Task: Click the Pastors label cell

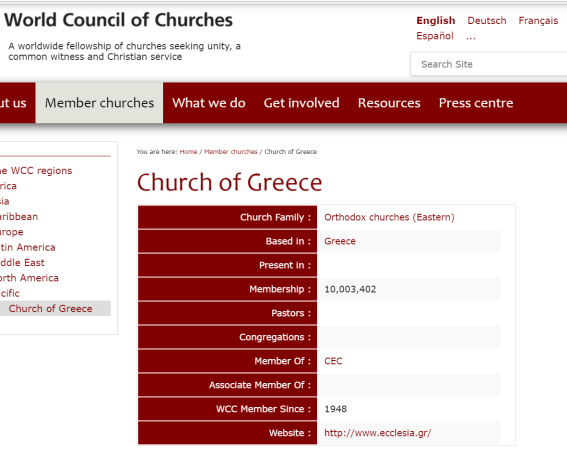Action: (227, 313)
